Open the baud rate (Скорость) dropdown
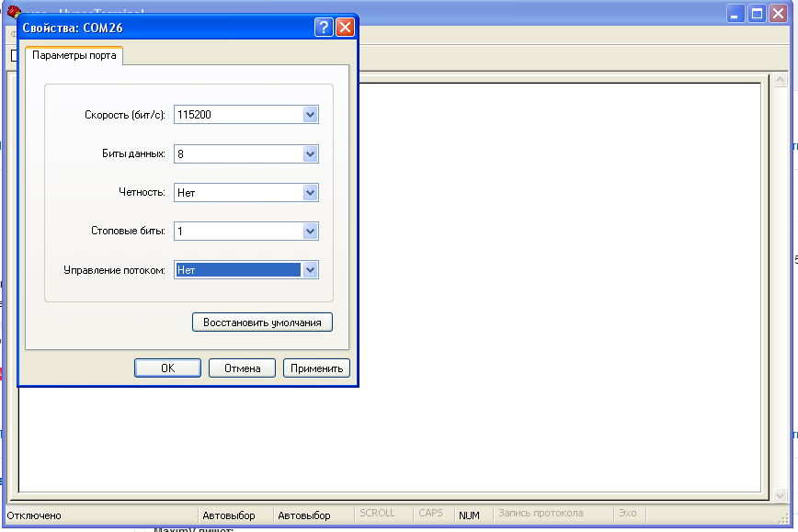The height and width of the screenshot is (532, 798). click(x=310, y=115)
